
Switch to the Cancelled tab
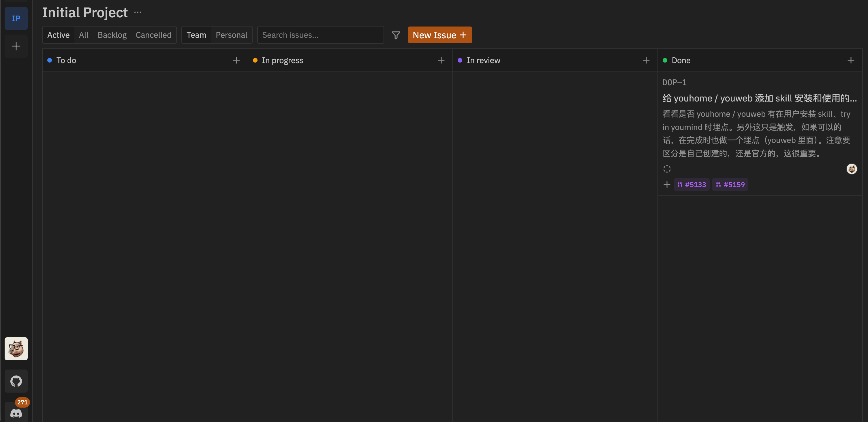tap(153, 35)
